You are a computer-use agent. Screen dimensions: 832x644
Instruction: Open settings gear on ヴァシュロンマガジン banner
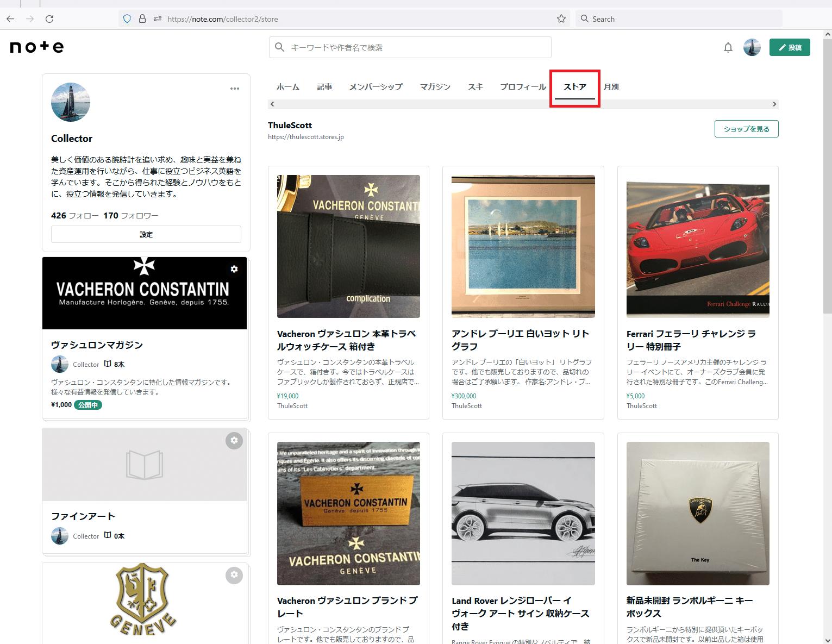[x=234, y=269]
